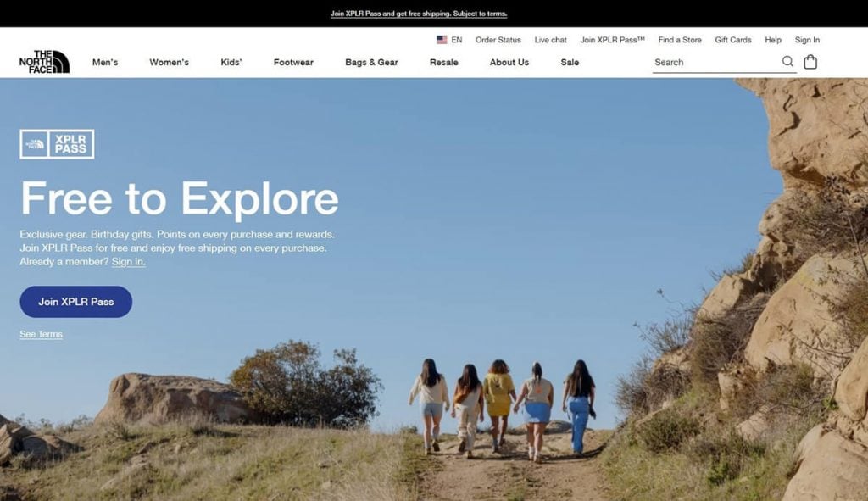Open Gift Cards link
Viewport: 868px width, 501px height.
(x=733, y=40)
